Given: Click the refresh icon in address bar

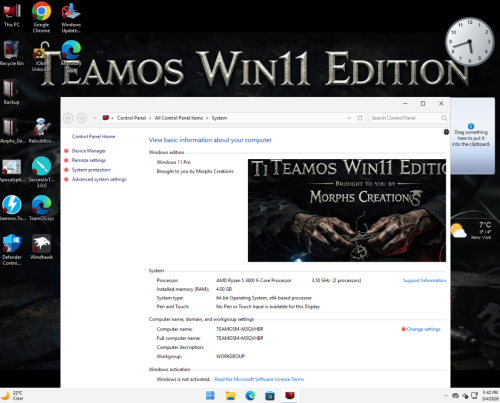Looking at the screenshot, I should pos(360,118).
